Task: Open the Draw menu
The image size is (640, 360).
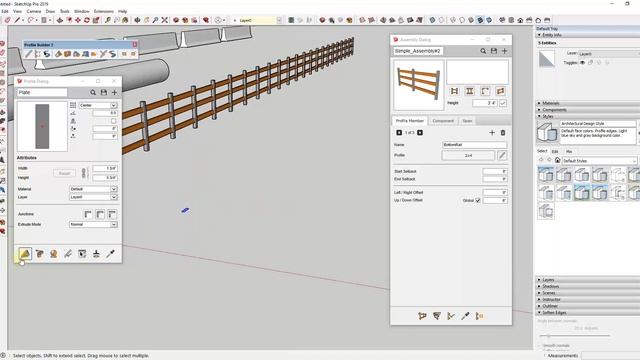Action: coord(50,11)
